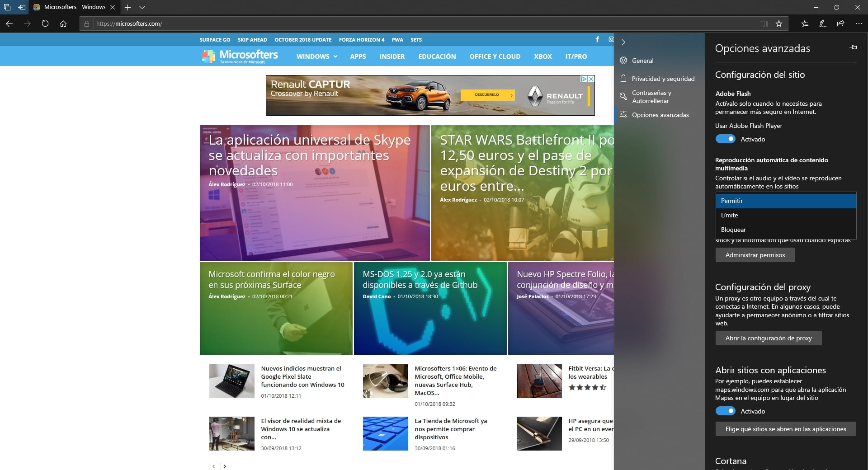Add this page to favorites with the star
The image size is (868, 470).
pos(779,24)
